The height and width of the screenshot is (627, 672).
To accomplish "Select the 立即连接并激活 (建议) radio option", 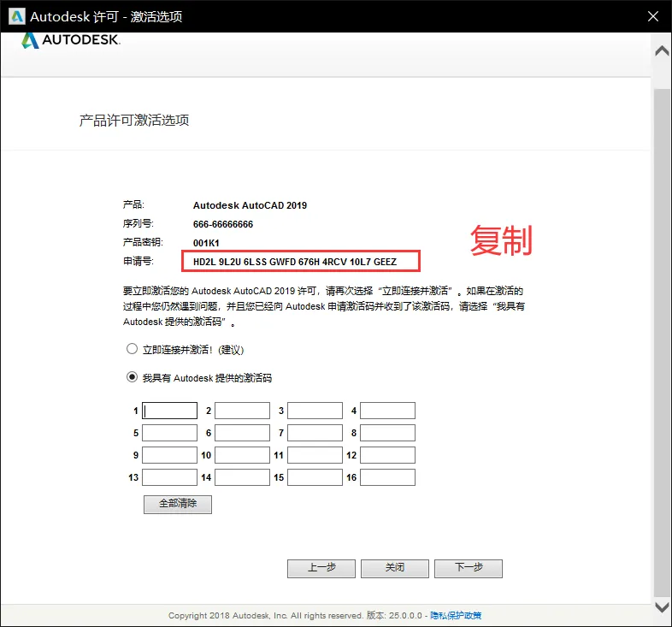I will pos(132,349).
